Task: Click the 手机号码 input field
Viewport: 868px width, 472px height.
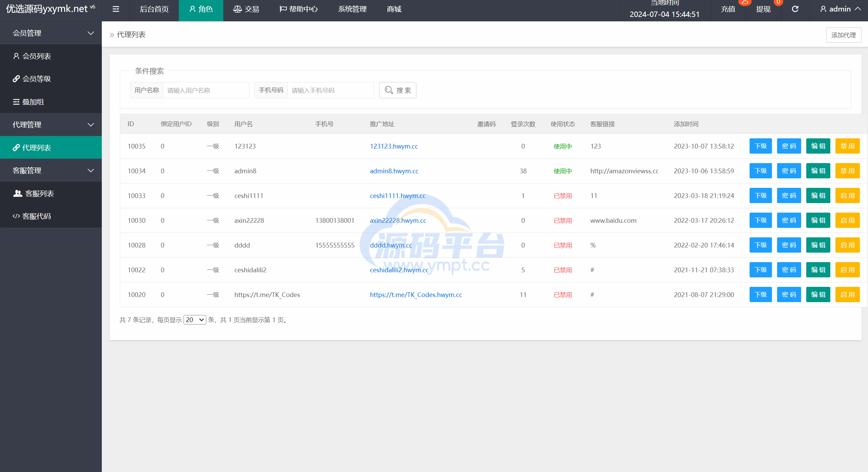Action: click(x=331, y=90)
